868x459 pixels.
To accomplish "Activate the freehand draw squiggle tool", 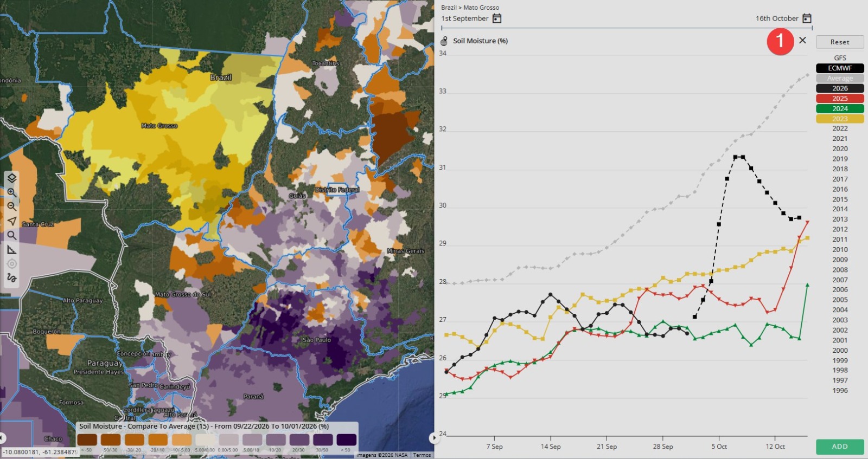I will click(x=12, y=278).
